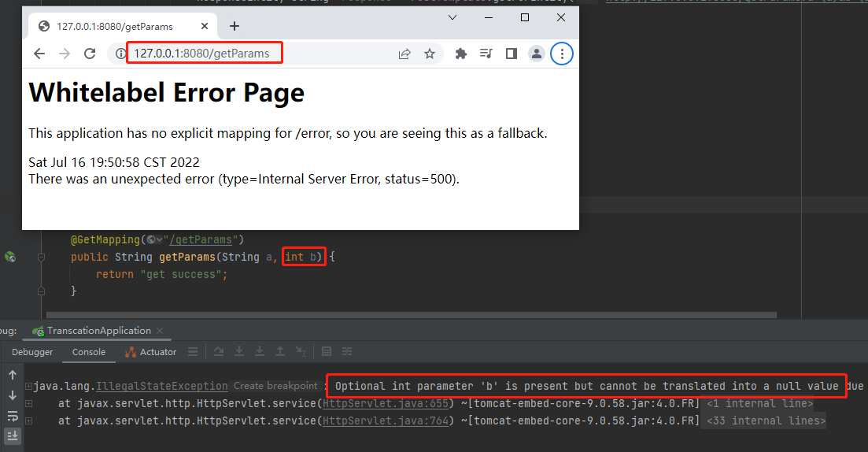This screenshot has height=452, width=868.
Task: Expand the 33 internal lines fold
Action: (766, 421)
